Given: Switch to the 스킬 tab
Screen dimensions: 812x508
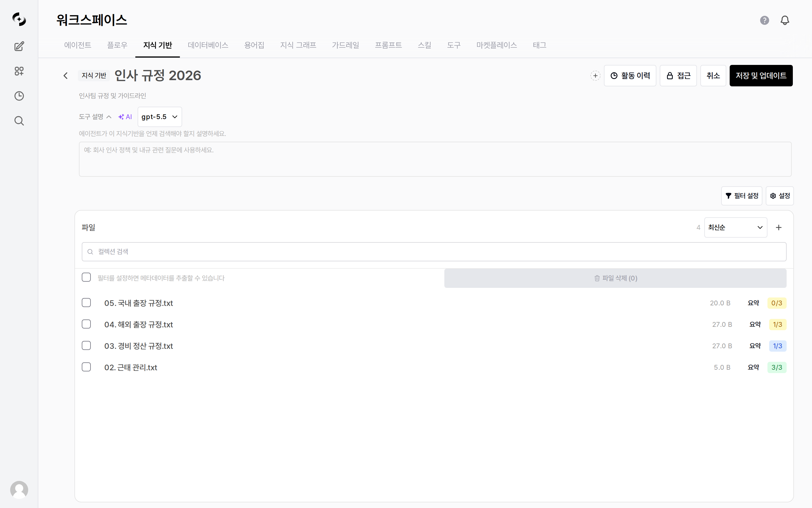Looking at the screenshot, I should 424,45.
